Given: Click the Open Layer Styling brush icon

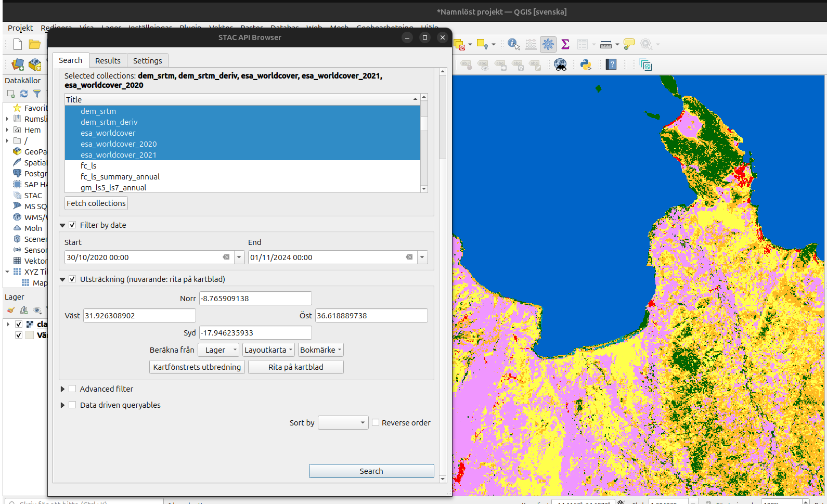Looking at the screenshot, I should (10, 310).
